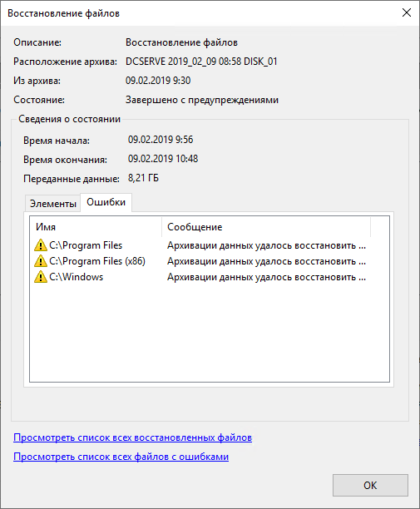
Task: Open the list of all files with errors link
Action: coord(121,457)
